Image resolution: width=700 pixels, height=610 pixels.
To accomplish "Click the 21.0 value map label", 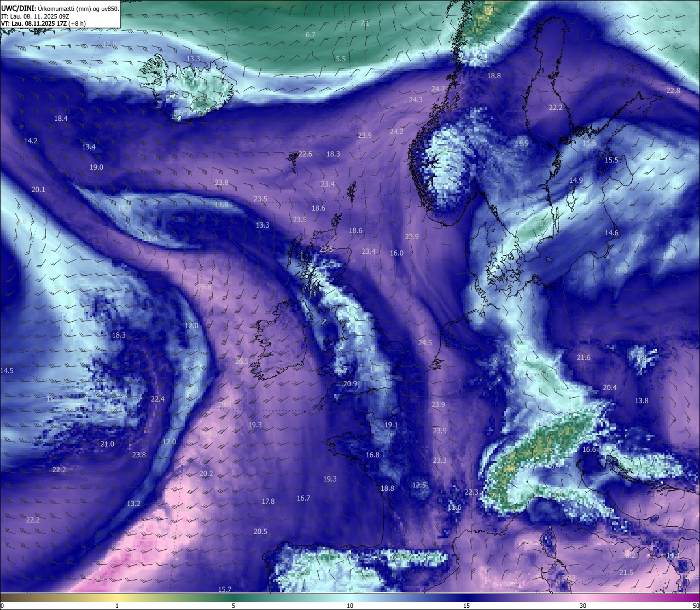I will coord(107,444).
